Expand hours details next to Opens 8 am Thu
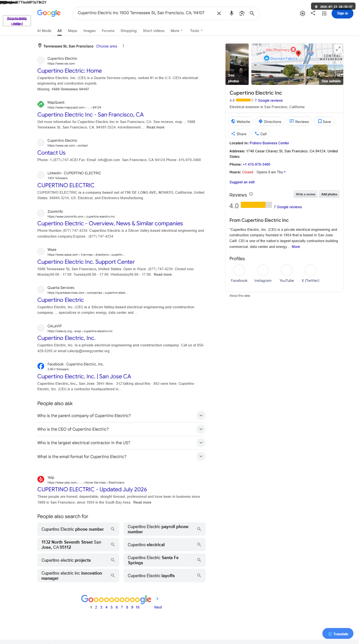The width and height of the screenshot is (363, 644). 285,172
